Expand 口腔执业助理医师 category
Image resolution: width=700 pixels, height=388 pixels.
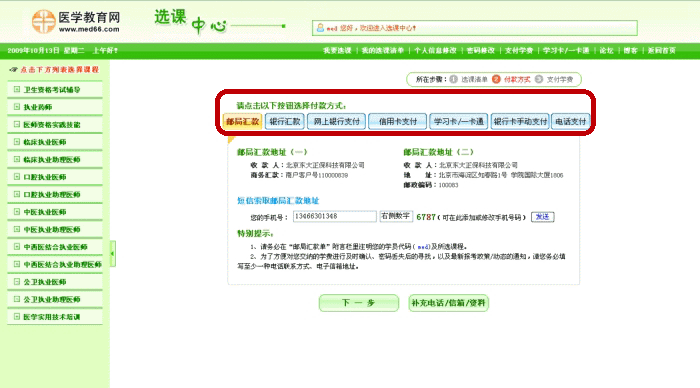point(17,194)
